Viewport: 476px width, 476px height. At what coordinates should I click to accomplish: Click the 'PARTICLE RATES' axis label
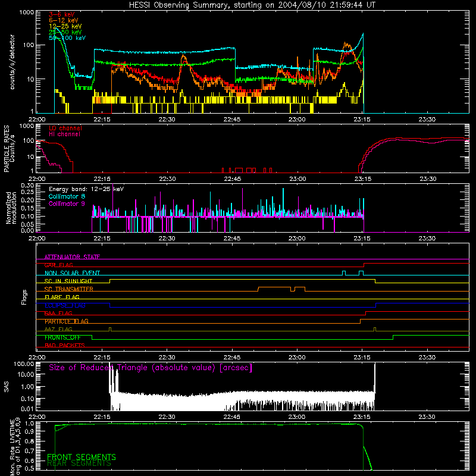7,149
